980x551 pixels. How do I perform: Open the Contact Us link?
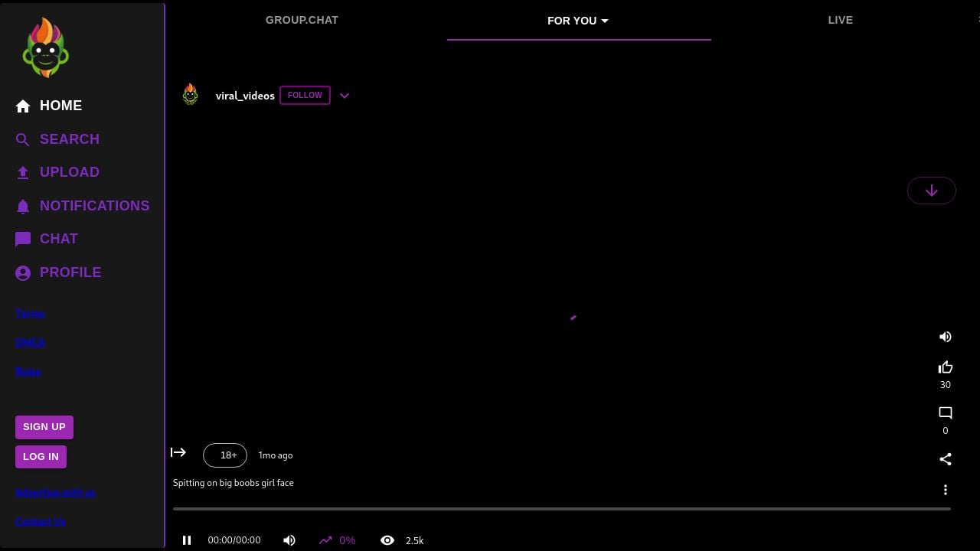(x=41, y=522)
